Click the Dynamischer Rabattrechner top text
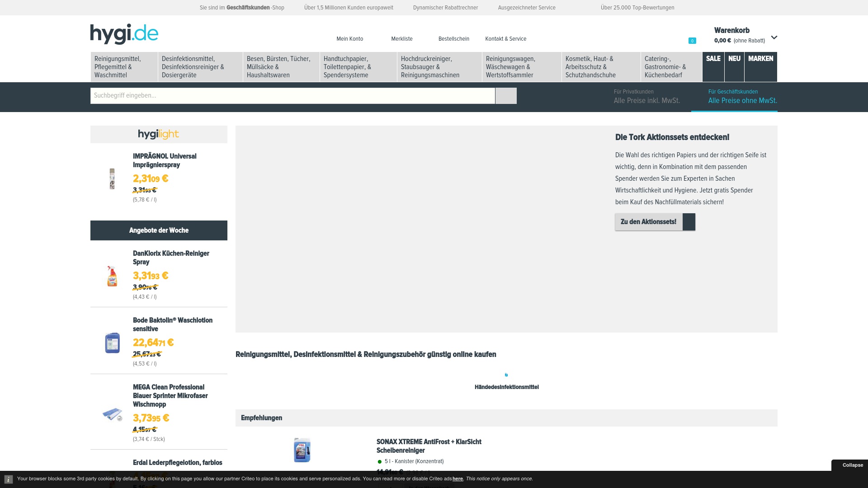Viewport: 868px width, 488px height. point(445,8)
